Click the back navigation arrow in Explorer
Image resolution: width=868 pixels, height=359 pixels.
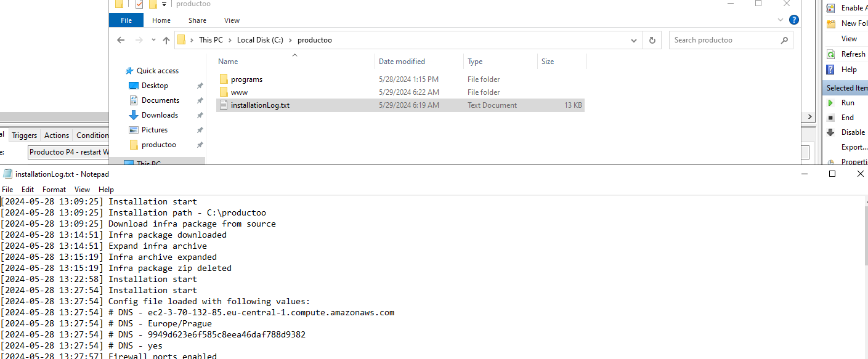point(121,40)
